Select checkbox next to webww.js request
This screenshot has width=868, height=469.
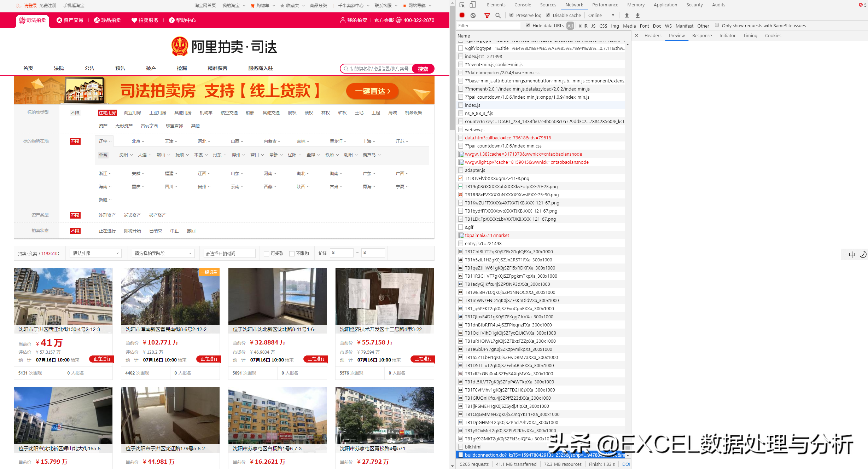(x=461, y=129)
